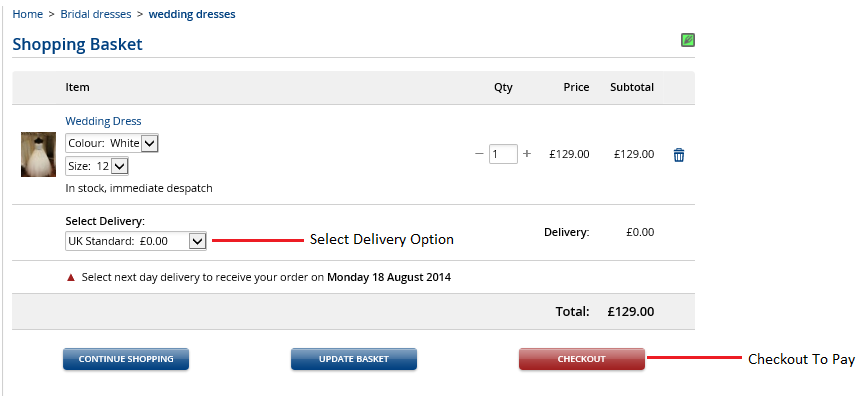Increase quantity with the plus icon
The image size is (866, 396).
coord(527,154)
